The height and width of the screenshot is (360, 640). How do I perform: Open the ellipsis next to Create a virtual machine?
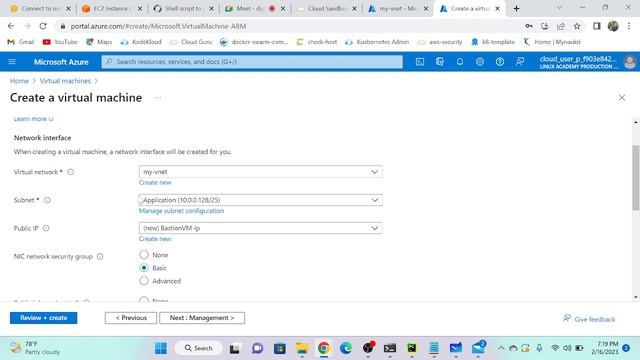[x=158, y=98]
